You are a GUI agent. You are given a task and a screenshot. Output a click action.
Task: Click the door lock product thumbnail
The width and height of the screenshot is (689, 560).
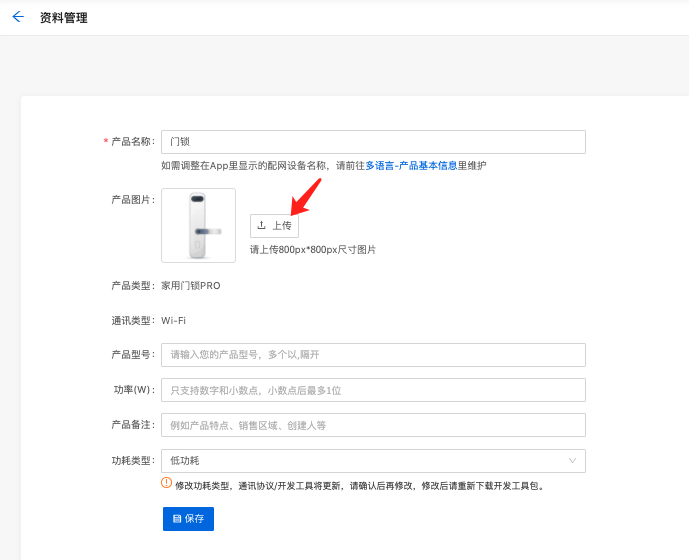198,226
